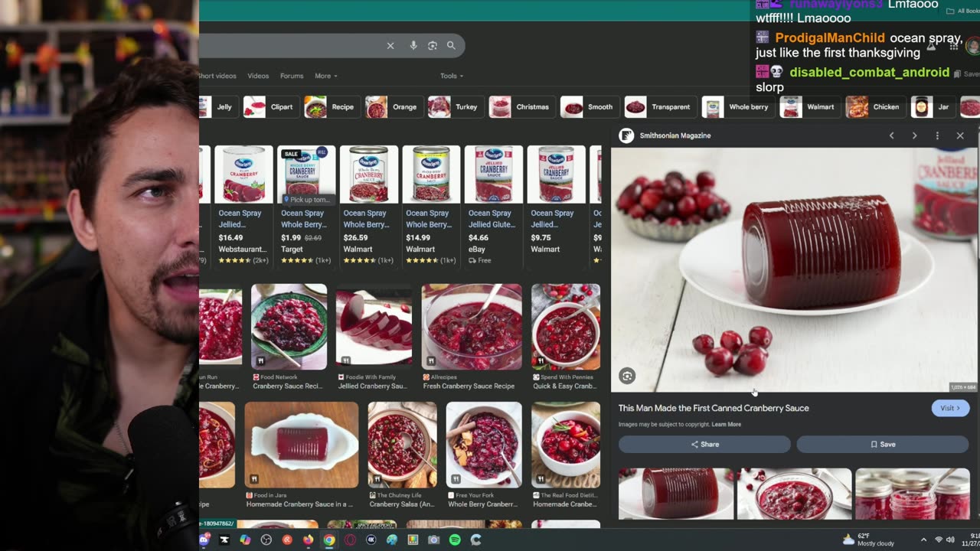Open Spotify from the taskbar
The image size is (980, 551).
tap(455, 540)
